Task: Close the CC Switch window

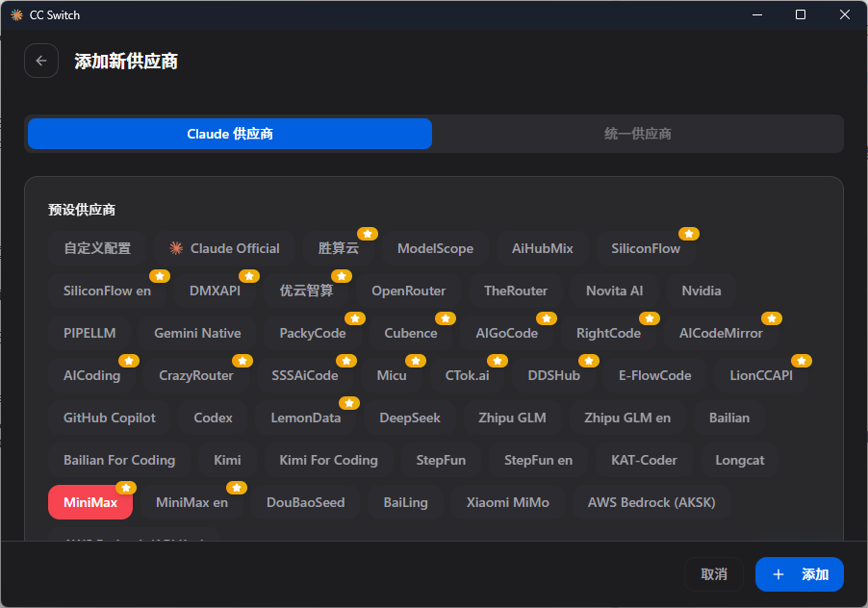Action: (x=844, y=15)
